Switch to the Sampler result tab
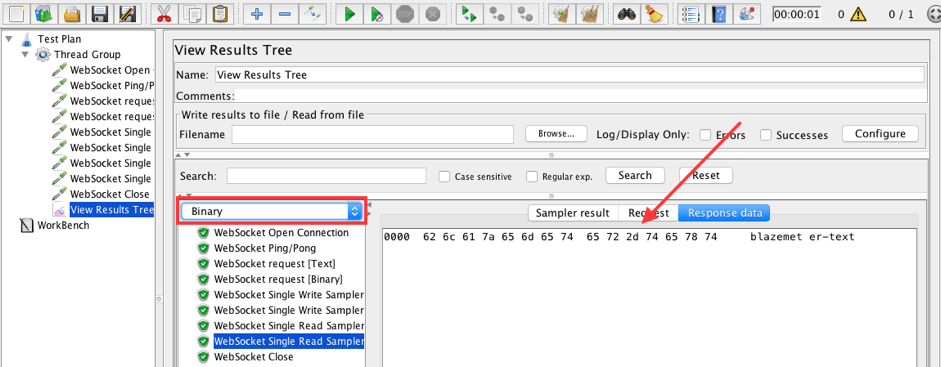This screenshot has width=941, height=367. pyautogui.click(x=573, y=213)
